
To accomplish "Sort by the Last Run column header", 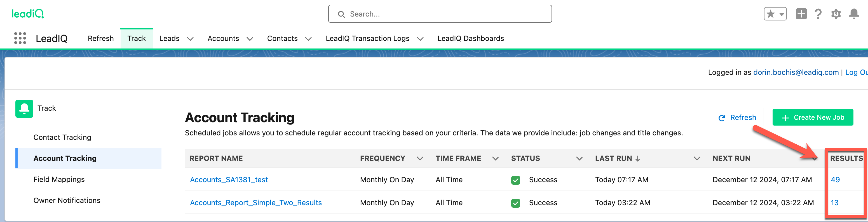I will (613, 159).
